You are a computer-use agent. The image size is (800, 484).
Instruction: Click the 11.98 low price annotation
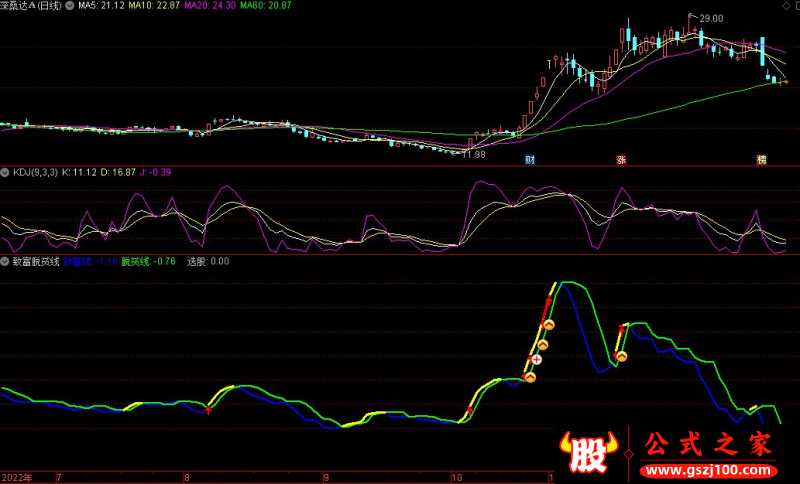pyautogui.click(x=473, y=154)
